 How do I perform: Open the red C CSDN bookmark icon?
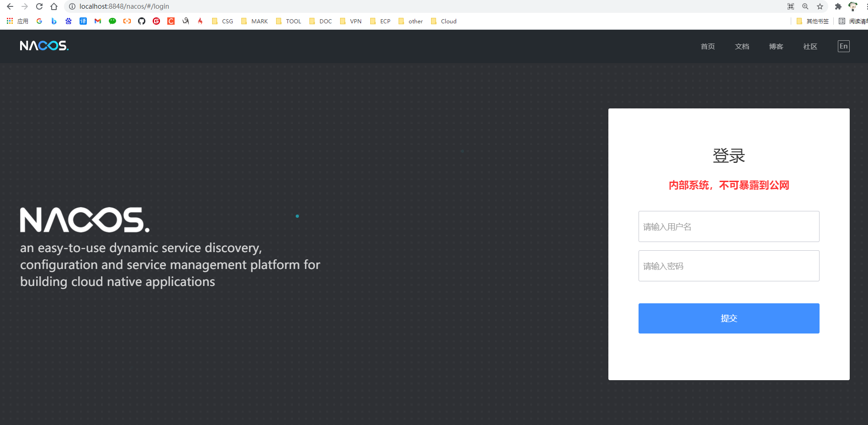click(171, 21)
